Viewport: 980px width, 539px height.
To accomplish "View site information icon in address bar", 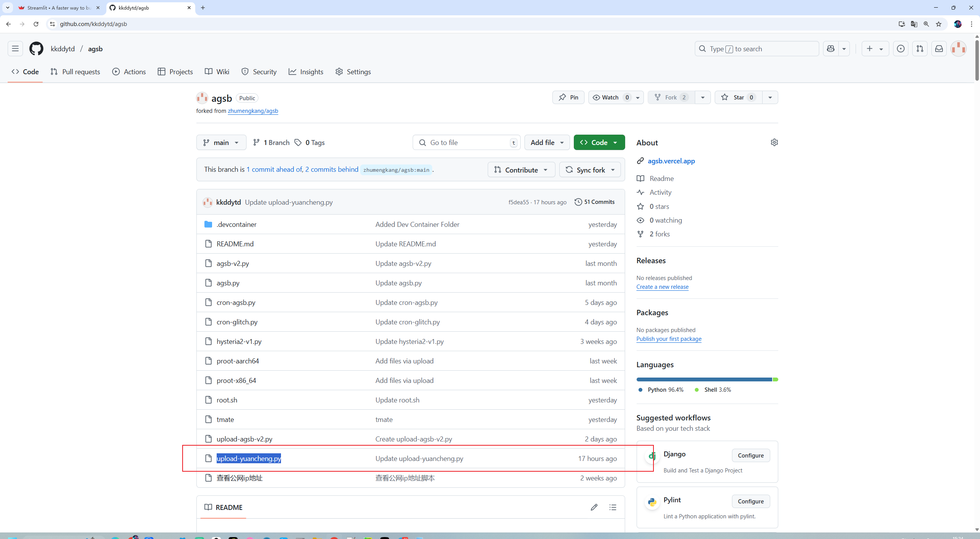I will pos(52,24).
